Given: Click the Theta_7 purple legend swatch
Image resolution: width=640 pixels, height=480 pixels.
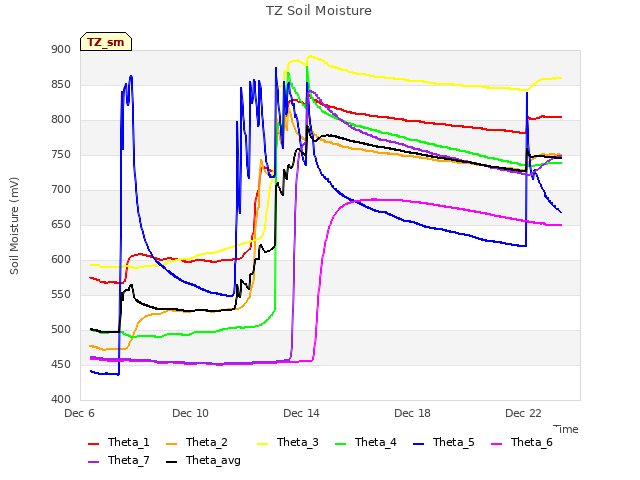Looking at the screenshot, I should (93, 461).
